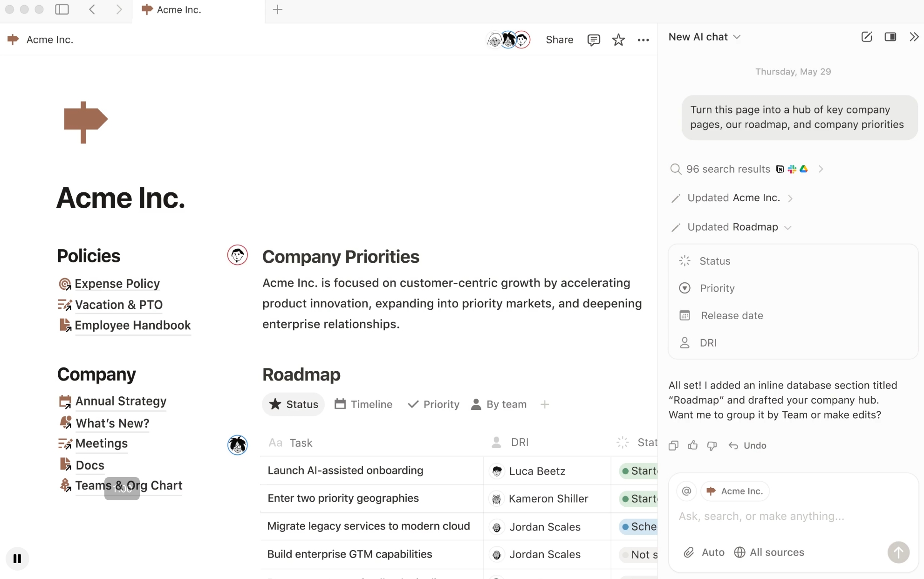Viewport: 924px width, 579px height.
Task: Click collaborator avatars in header
Action: (508, 40)
